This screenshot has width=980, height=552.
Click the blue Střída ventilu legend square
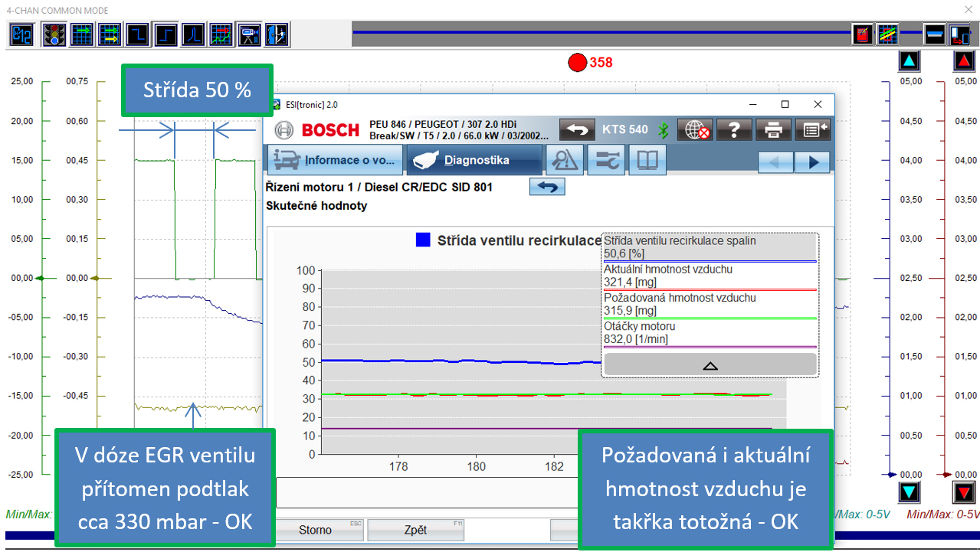[423, 240]
